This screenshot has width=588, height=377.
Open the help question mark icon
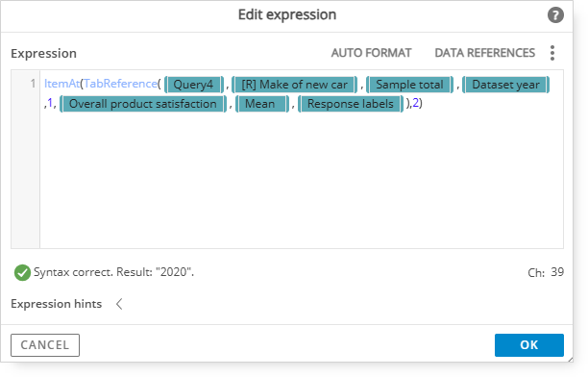(555, 15)
